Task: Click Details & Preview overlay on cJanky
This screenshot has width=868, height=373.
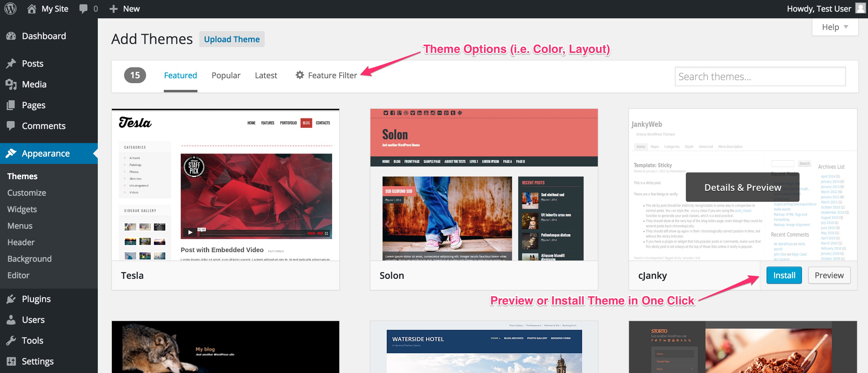Action: pos(742,187)
